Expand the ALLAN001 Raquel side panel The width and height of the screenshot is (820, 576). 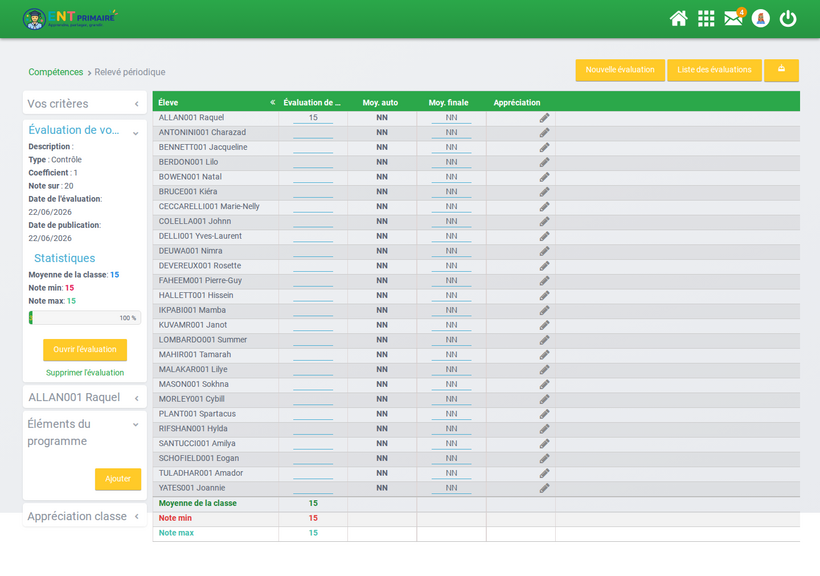[x=136, y=398]
